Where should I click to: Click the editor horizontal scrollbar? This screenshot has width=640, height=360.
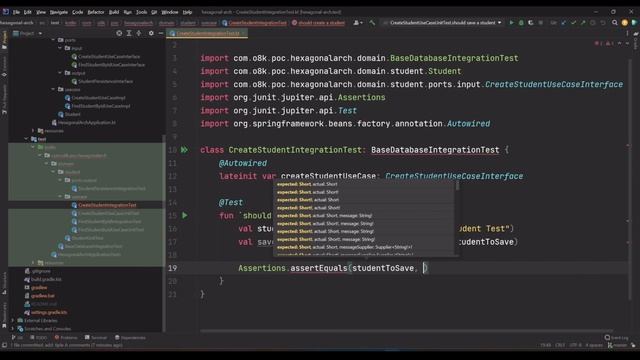[406, 331]
